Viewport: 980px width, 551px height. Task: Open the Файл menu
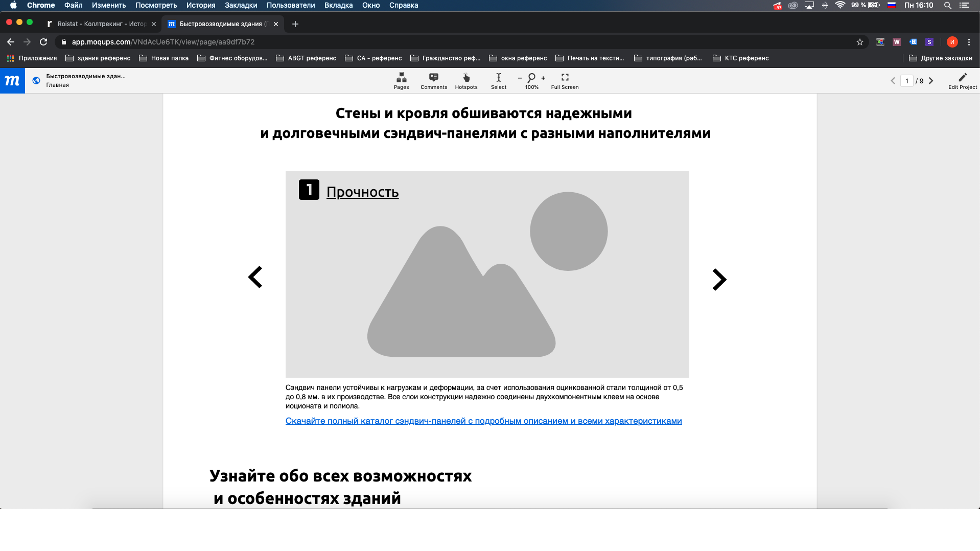[x=74, y=5]
